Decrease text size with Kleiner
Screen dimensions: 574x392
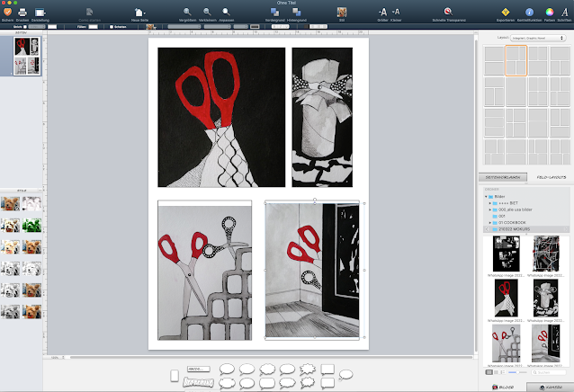[x=396, y=13]
